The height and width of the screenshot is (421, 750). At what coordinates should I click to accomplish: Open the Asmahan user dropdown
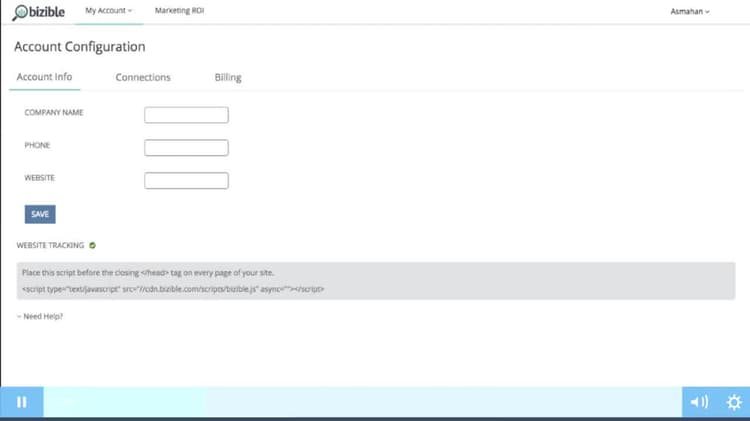tap(690, 11)
